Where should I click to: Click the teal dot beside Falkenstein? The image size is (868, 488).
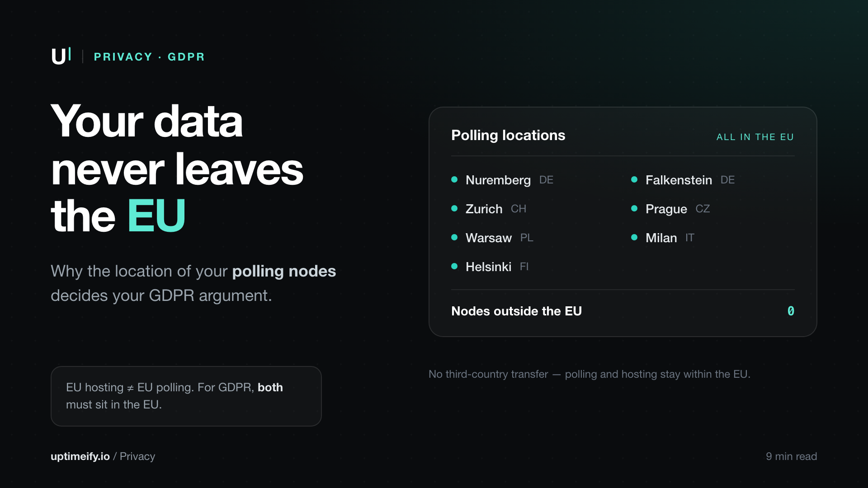click(634, 179)
